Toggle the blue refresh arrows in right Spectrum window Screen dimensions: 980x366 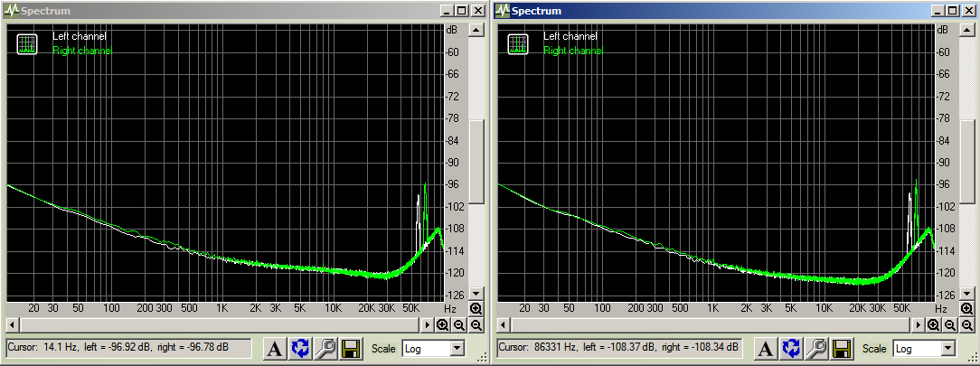[x=791, y=349]
